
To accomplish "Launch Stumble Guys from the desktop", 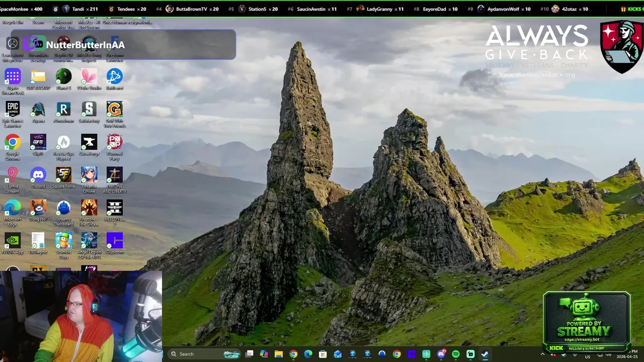I will coord(63,246).
